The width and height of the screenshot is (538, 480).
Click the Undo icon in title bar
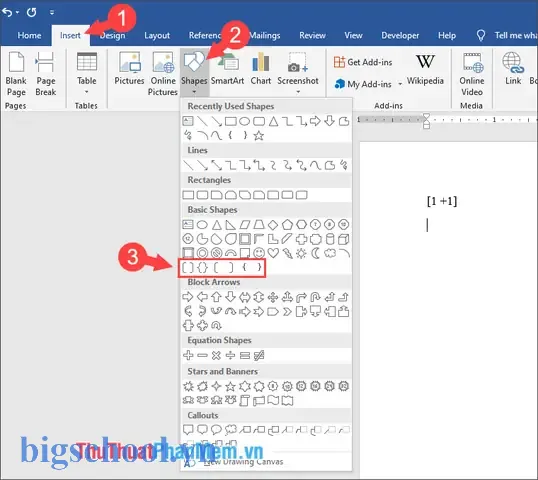[x=7, y=12]
